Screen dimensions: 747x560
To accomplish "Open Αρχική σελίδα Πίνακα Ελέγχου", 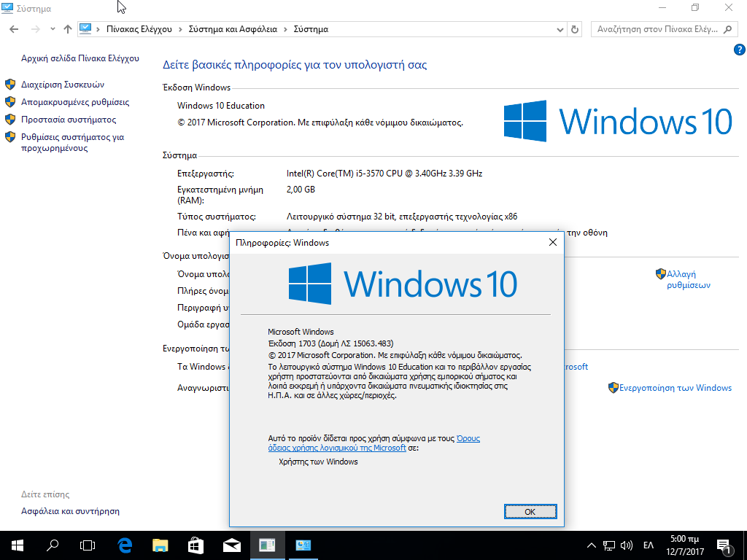I will [x=80, y=58].
